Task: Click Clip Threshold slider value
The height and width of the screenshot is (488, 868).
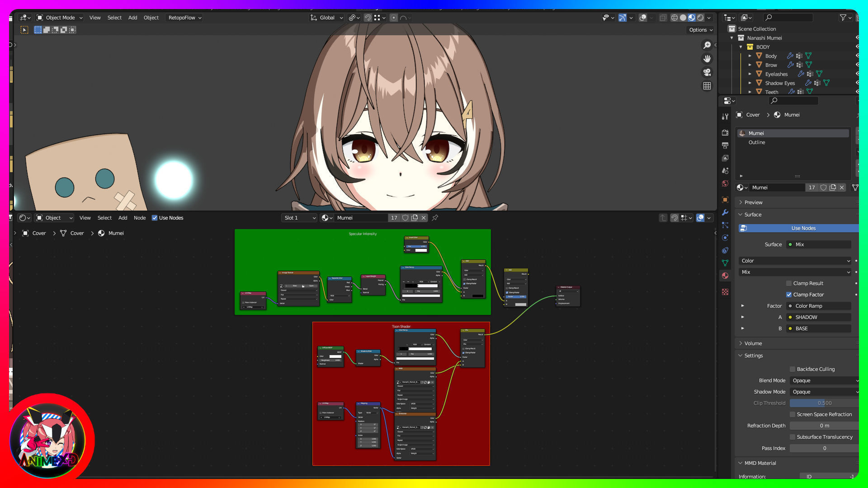Action: (x=824, y=403)
